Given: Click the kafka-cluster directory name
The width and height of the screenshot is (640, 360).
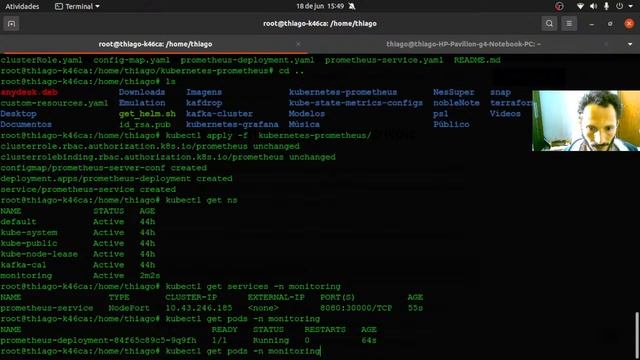Looking at the screenshot, I should (219, 114).
